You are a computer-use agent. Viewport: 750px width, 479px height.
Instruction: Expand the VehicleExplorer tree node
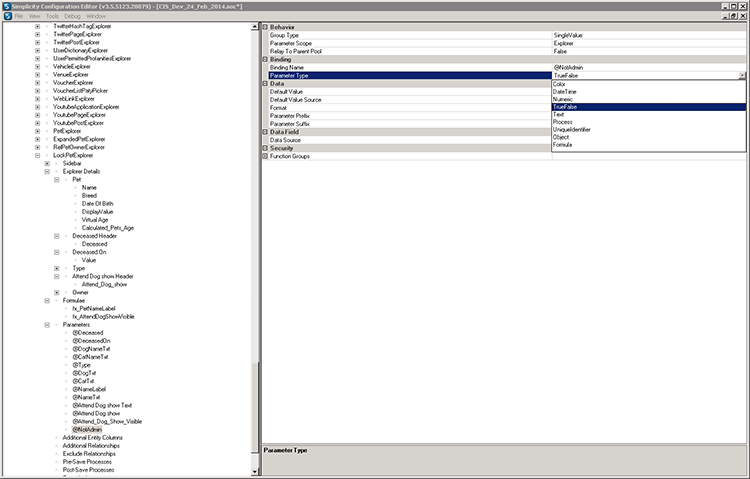tap(38, 67)
